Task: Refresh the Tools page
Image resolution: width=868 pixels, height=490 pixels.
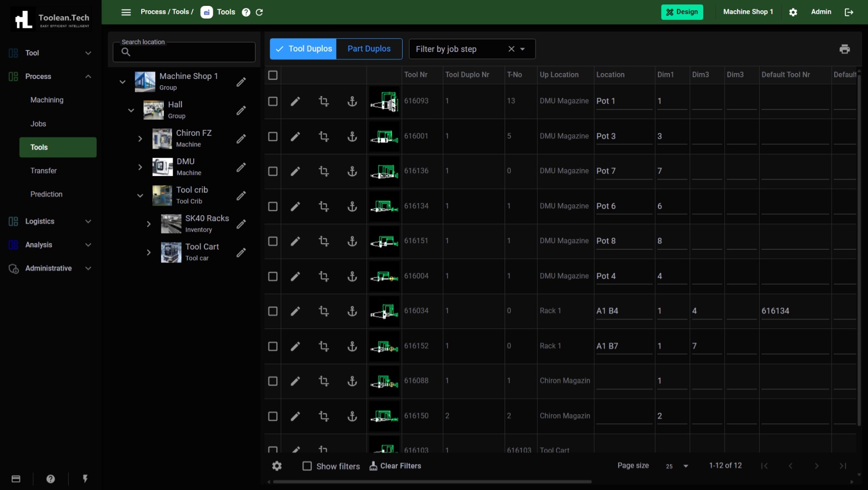Action: coord(259,12)
